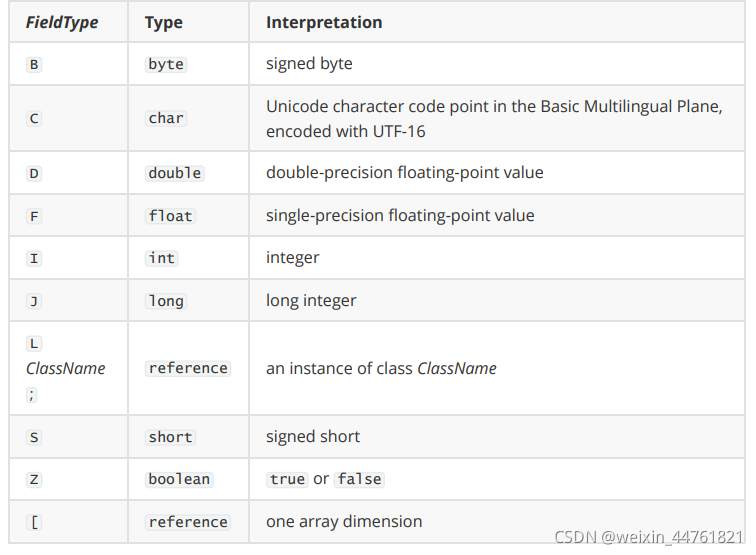Select the char type code
This screenshot has width=756, height=555.
[x=166, y=118]
